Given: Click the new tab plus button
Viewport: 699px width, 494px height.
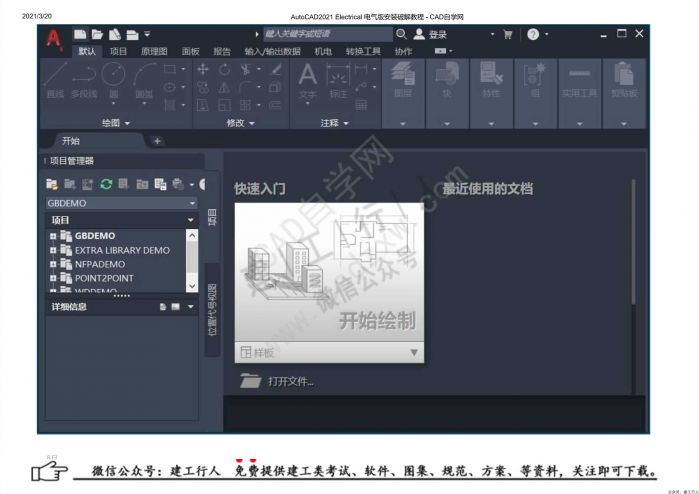Looking at the screenshot, I should coord(157,141).
